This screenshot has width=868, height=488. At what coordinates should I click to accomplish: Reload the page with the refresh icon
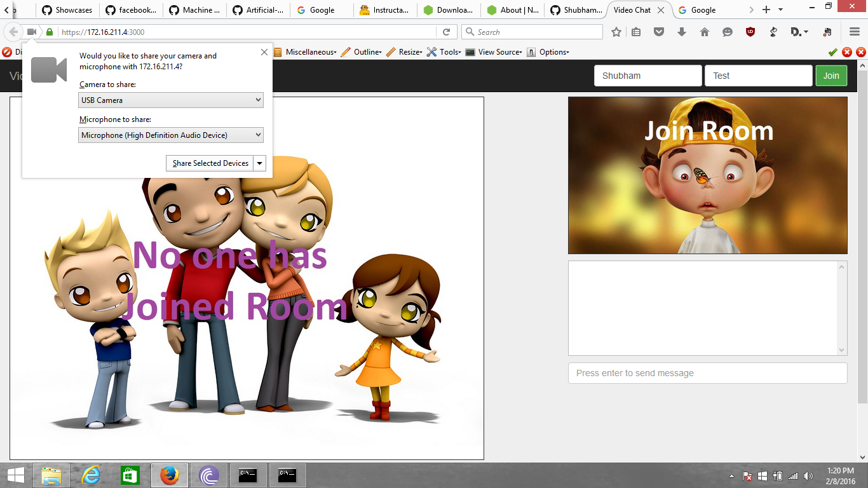point(446,32)
